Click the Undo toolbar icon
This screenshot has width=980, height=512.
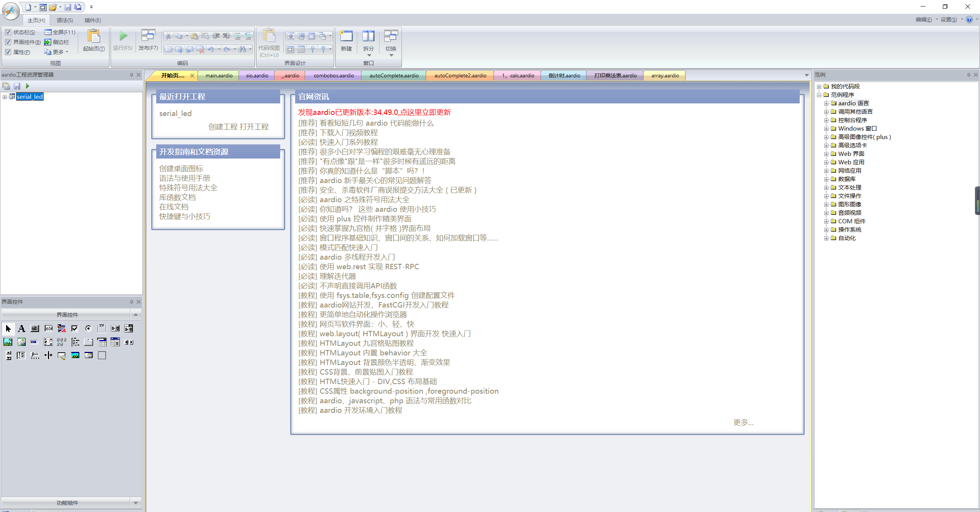pos(211,51)
